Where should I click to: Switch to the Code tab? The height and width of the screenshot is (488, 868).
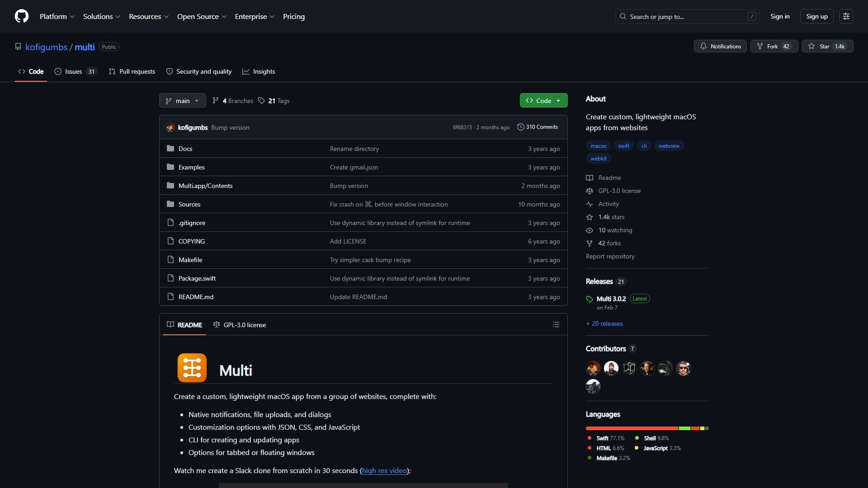point(31,71)
